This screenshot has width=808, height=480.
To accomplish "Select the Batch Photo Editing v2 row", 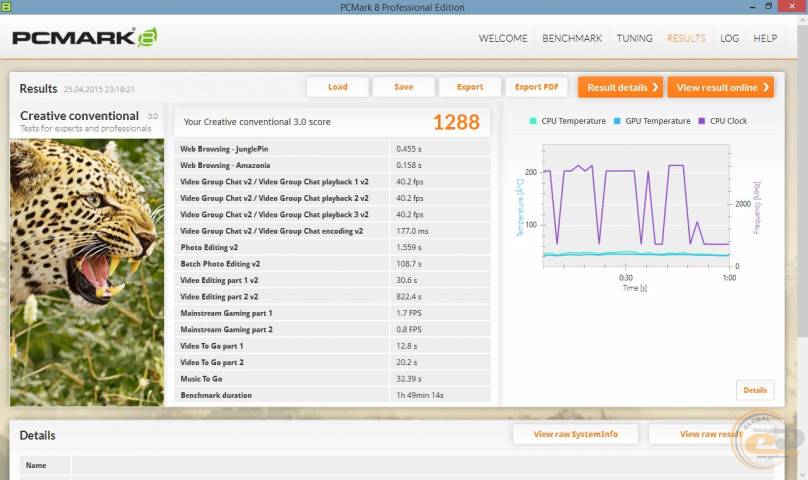I will tap(332, 264).
